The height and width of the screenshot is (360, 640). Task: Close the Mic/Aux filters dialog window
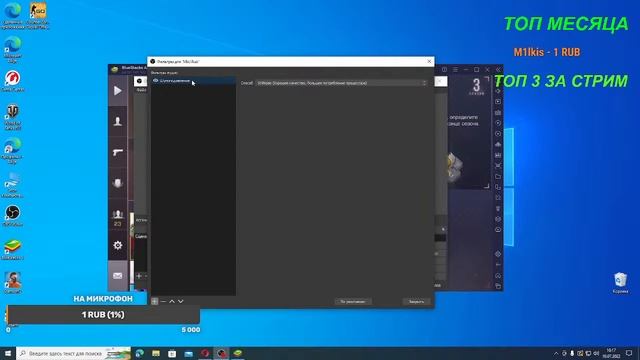pyautogui.click(x=429, y=61)
